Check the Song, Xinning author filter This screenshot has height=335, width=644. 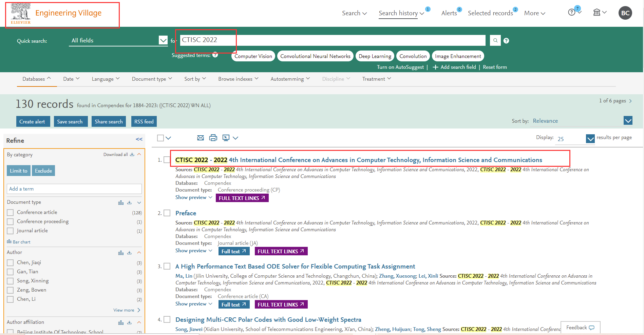(x=10, y=281)
